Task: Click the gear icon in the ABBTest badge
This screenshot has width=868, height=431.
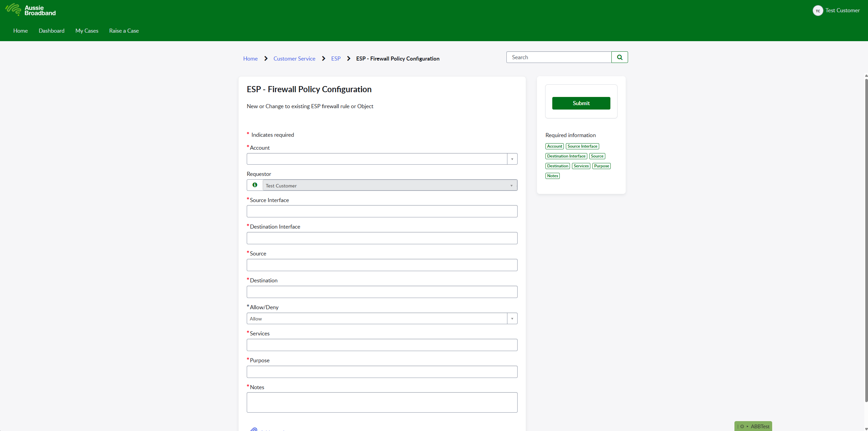Action: 742,427
